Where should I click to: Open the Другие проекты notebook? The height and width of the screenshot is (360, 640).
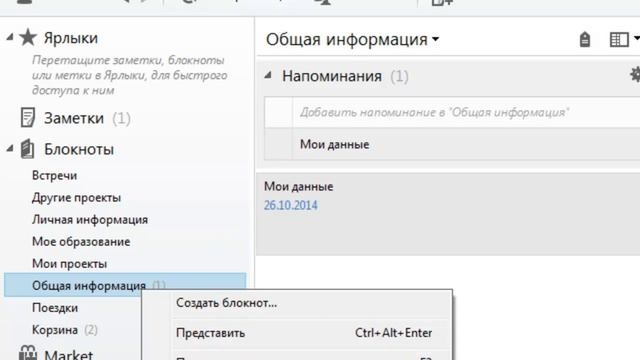(76, 198)
